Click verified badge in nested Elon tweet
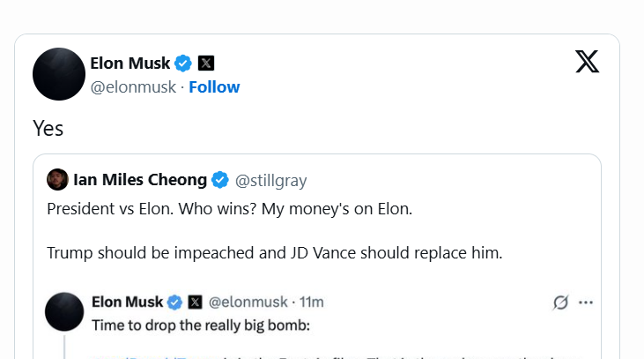 coord(174,302)
